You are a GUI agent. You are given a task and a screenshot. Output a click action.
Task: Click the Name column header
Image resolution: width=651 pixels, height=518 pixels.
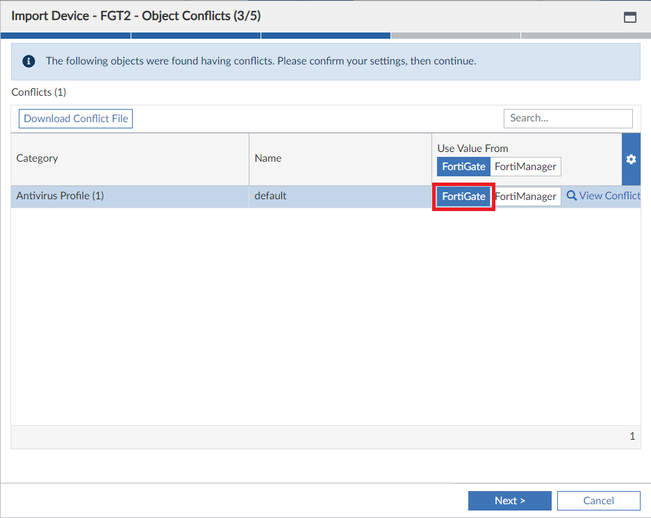pos(340,159)
